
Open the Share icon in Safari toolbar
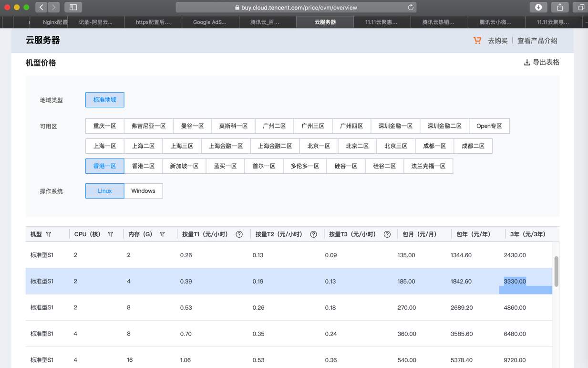560,7
